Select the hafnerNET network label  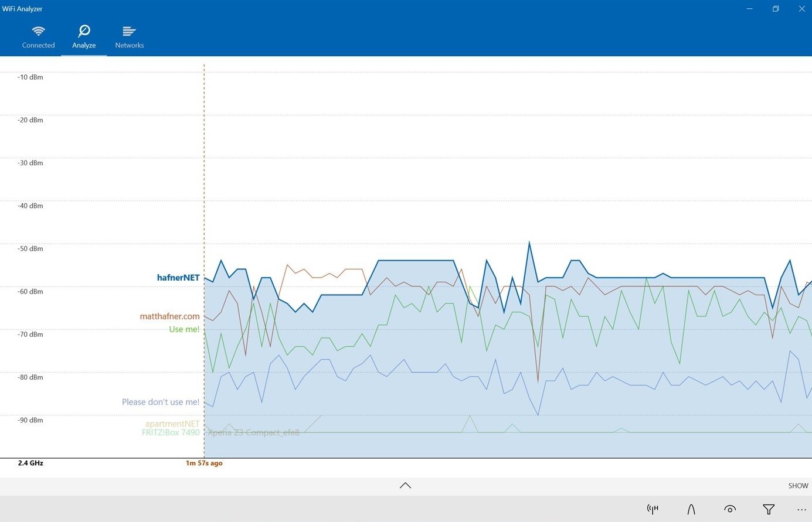pos(178,278)
